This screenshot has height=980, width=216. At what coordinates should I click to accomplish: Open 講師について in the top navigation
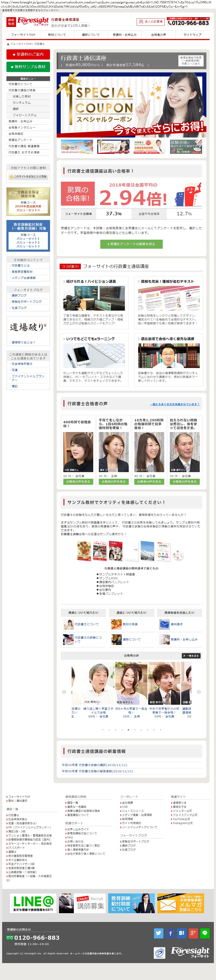coord(91,35)
